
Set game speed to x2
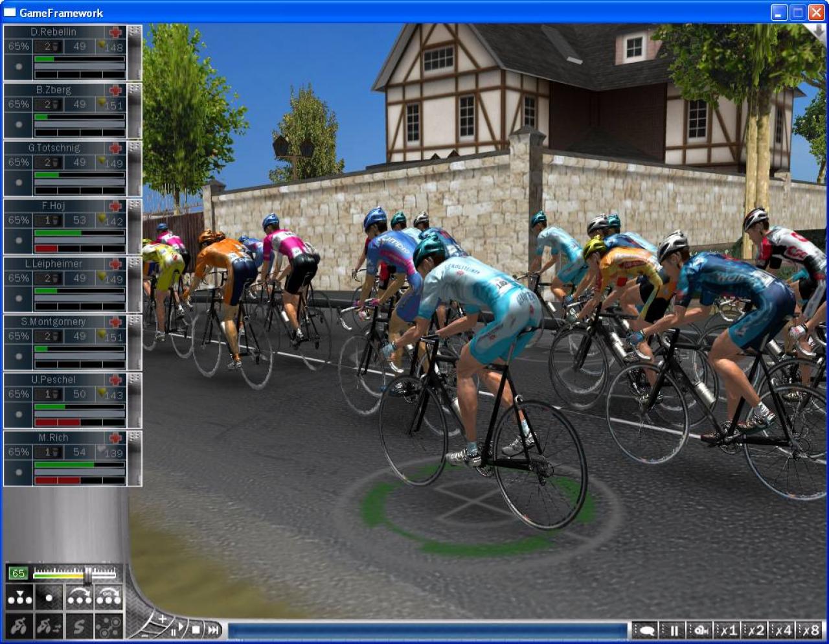coord(755,630)
